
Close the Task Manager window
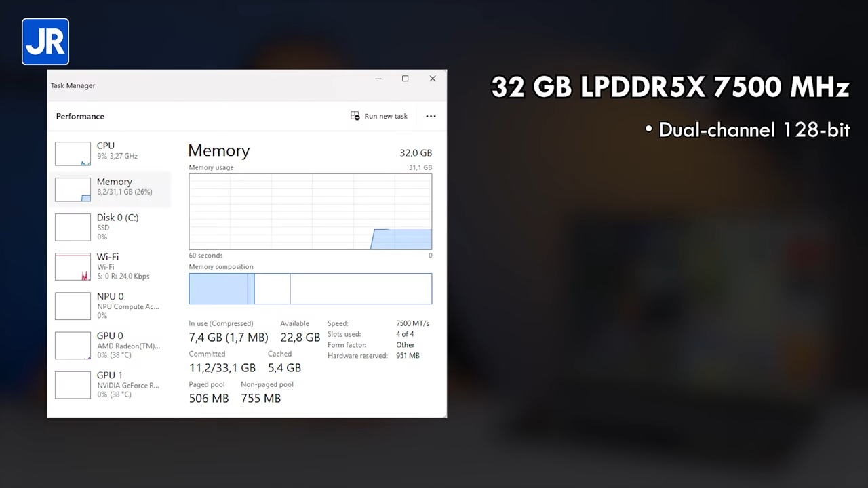(x=433, y=79)
